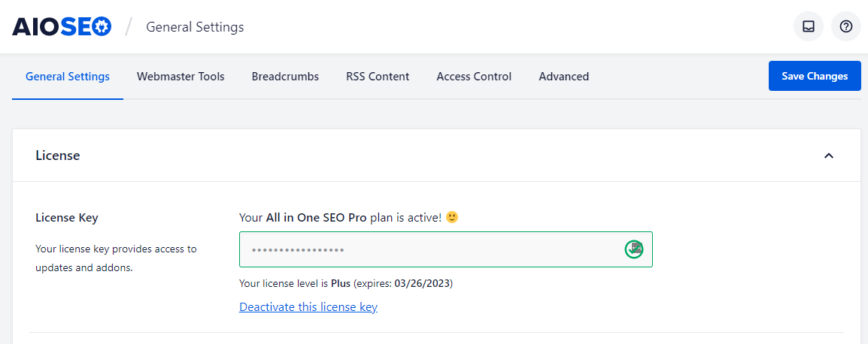
Task: Collapse the License section with chevron
Action: (x=829, y=156)
